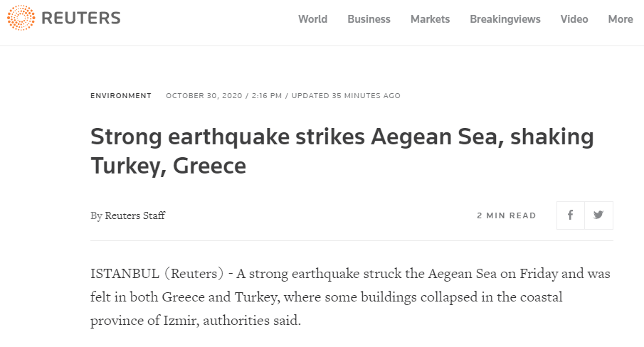Expand the More navigation menu
The width and height of the screenshot is (644, 347).
[x=621, y=19]
